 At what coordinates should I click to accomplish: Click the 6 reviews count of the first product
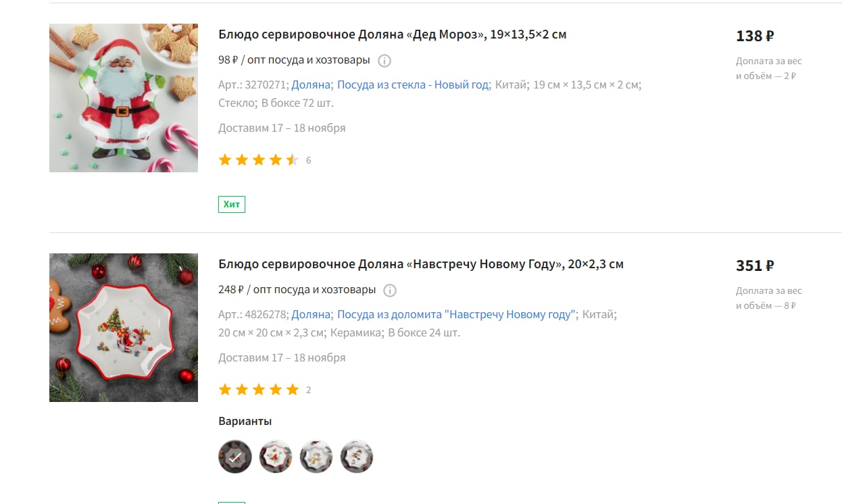tap(309, 161)
